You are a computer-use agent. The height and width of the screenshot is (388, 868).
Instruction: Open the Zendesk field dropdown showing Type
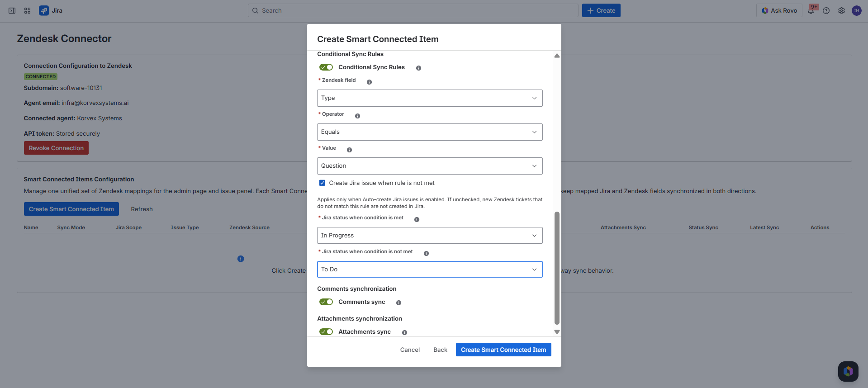point(430,98)
